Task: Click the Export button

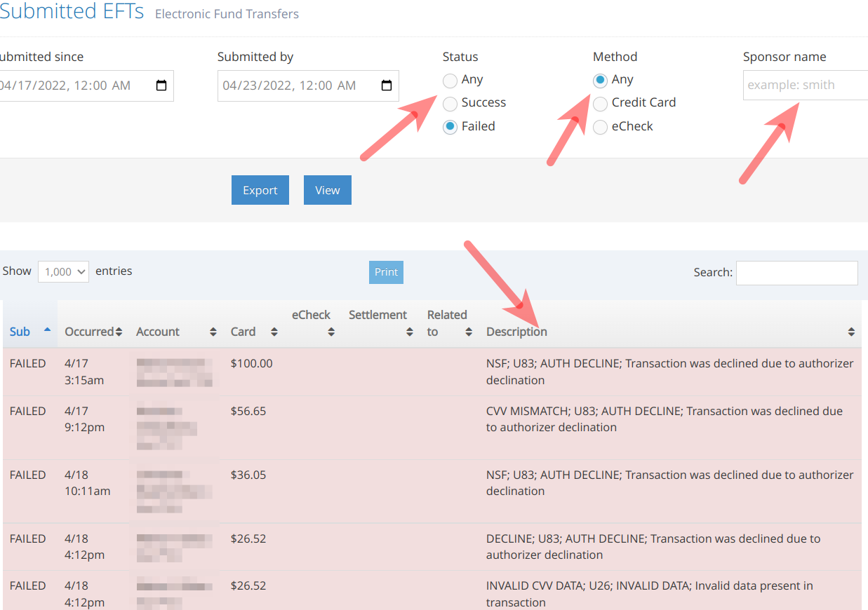Action: tap(260, 189)
